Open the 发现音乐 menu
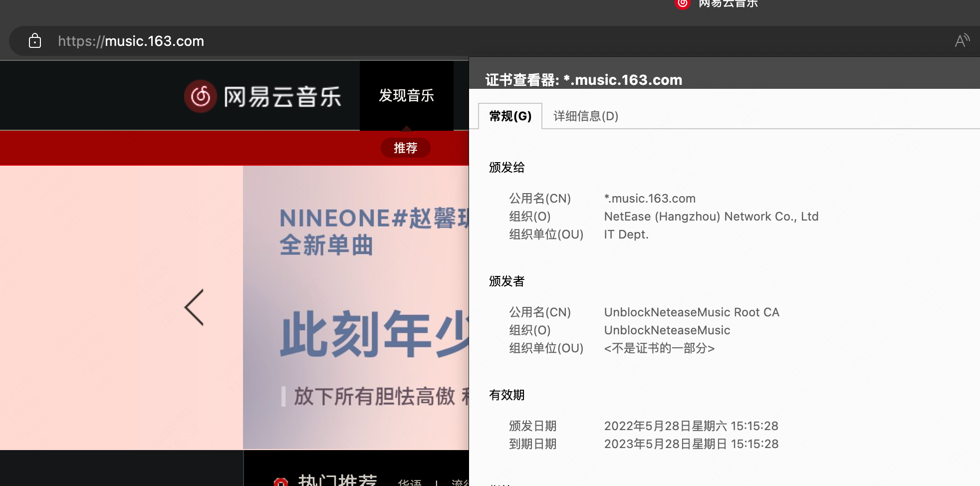Image resolution: width=980 pixels, height=486 pixels. (406, 96)
